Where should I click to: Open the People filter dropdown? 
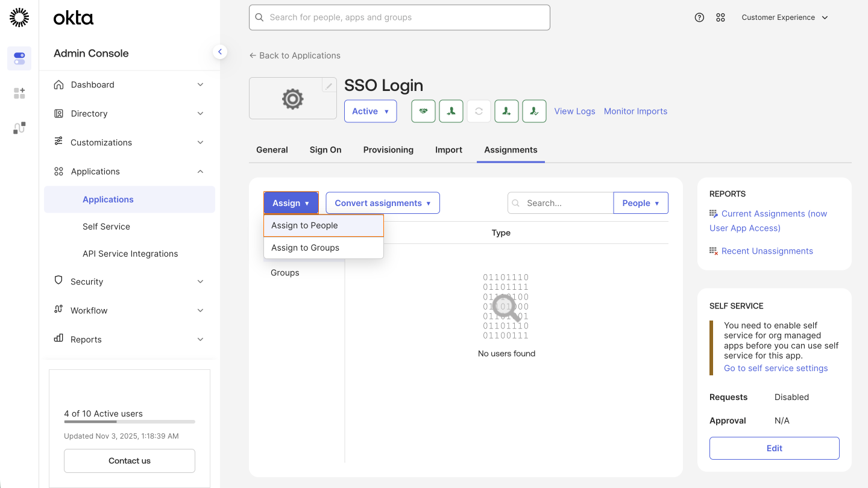641,202
